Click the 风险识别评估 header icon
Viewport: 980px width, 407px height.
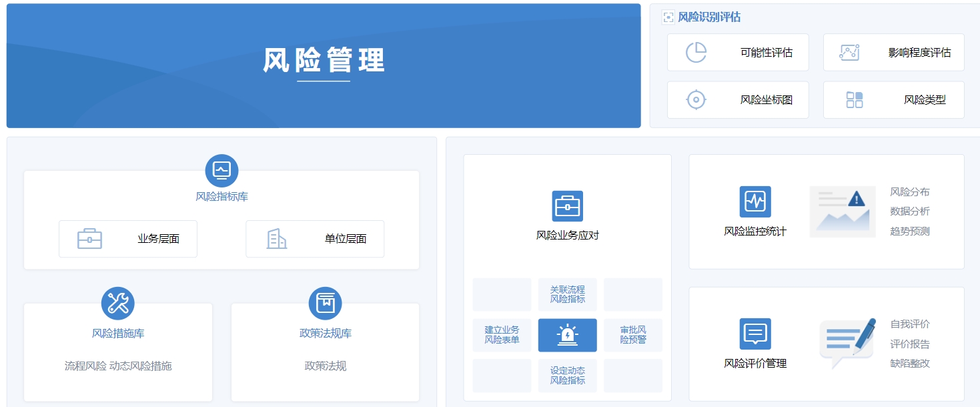[668, 17]
